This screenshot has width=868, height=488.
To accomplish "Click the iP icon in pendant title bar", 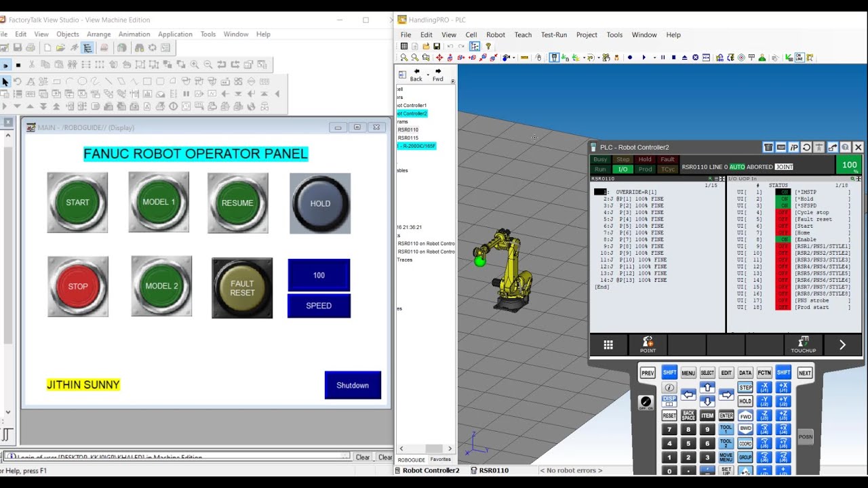I will point(794,147).
